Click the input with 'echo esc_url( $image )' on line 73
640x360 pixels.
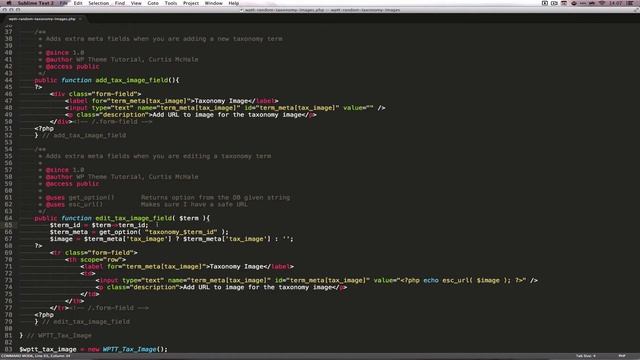[317, 280]
